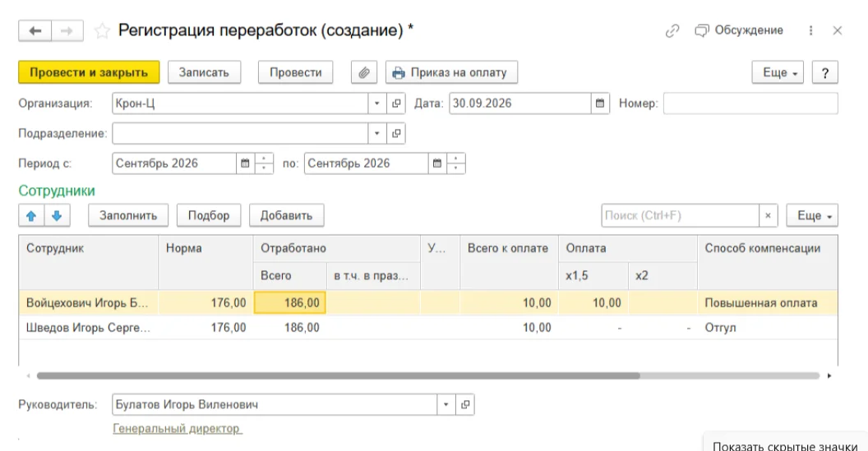The image size is (868, 451).
Task: Click the Заполнить button
Action: tap(128, 216)
